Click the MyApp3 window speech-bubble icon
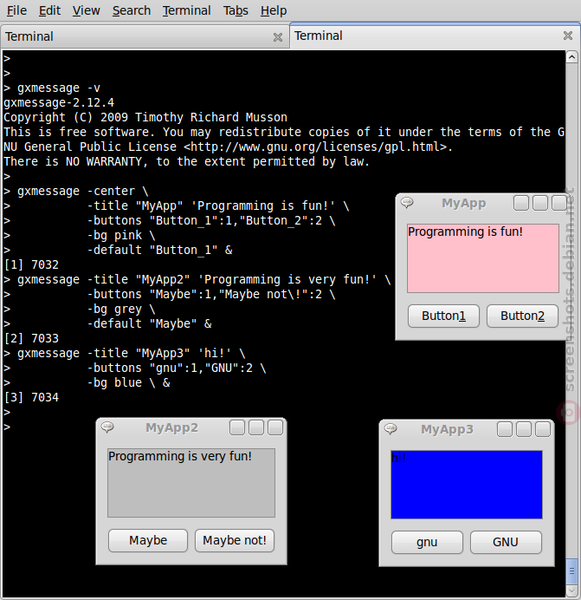This screenshot has width=581, height=600. click(x=390, y=429)
